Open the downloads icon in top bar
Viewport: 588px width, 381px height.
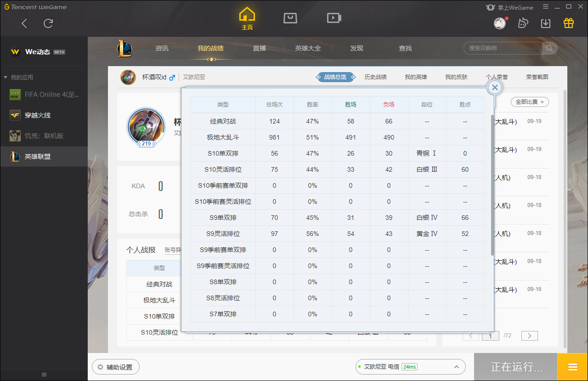pos(546,23)
